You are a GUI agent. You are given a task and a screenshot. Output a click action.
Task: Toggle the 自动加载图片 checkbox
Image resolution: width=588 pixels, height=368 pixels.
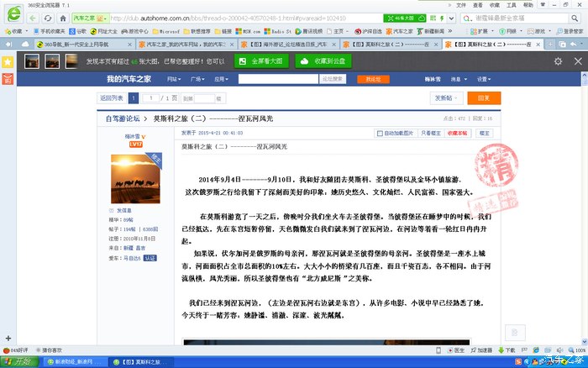coord(380,133)
